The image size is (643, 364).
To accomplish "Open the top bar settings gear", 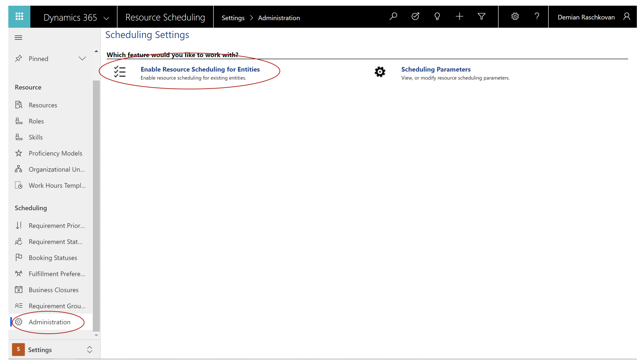I will tap(515, 17).
